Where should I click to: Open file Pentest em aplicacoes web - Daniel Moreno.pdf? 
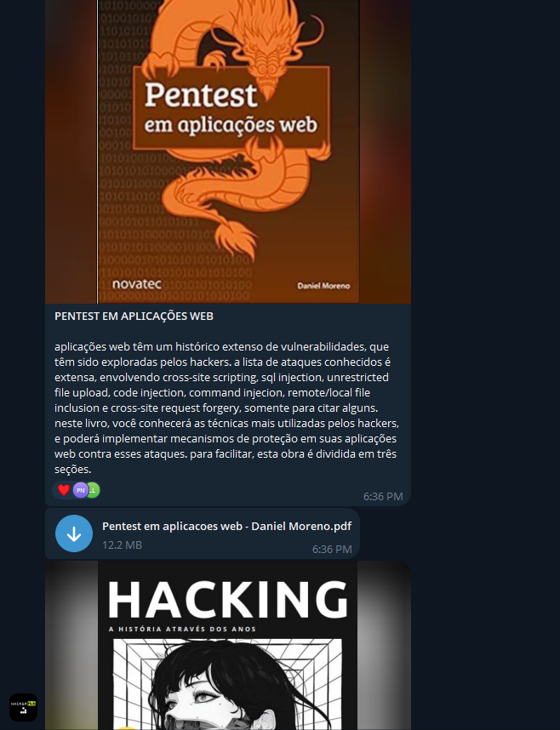tap(226, 526)
